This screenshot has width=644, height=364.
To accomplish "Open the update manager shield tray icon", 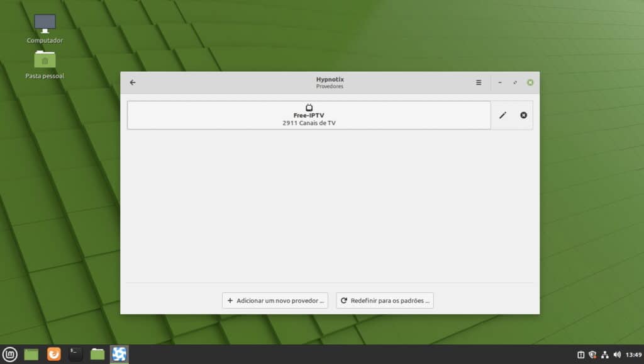I will (x=592, y=355).
